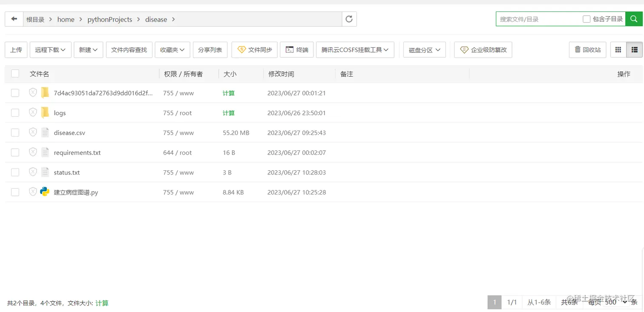Open the 建立病症图谱.py file name
Screen dimensions: 644x312
click(x=76, y=192)
